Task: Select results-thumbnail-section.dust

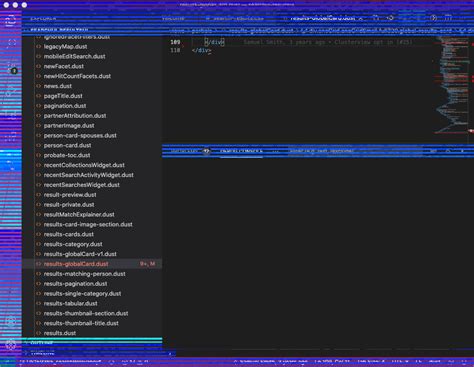Action: tap(86, 313)
